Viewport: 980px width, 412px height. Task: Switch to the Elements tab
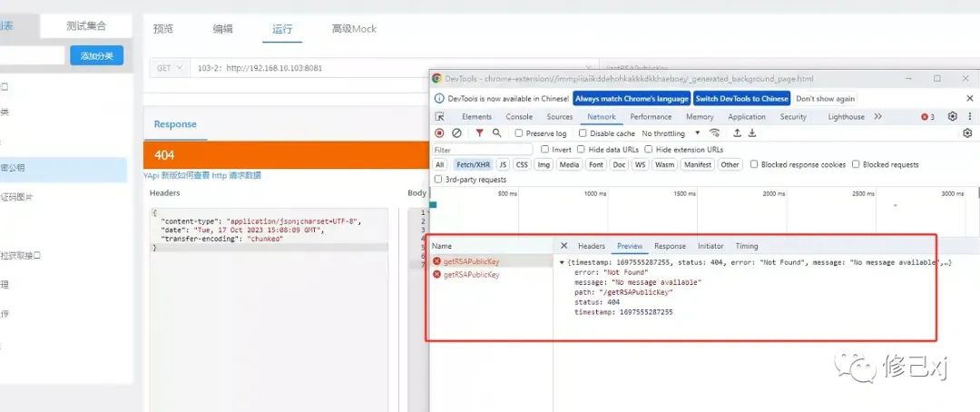[x=477, y=117]
